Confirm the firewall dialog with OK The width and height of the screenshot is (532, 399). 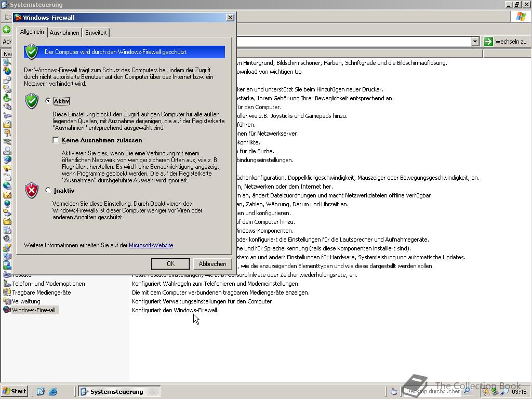pos(170,263)
